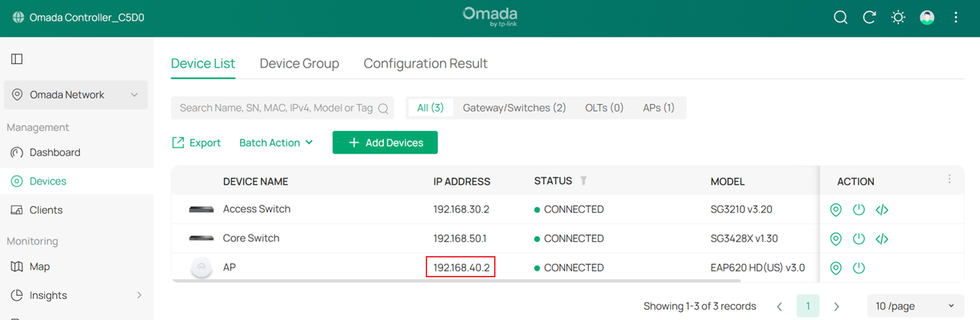Image resolution: width=980 pixels, height=320 pixels.
Task: Expand Insights submenu arrow
Action: point(139,295)
